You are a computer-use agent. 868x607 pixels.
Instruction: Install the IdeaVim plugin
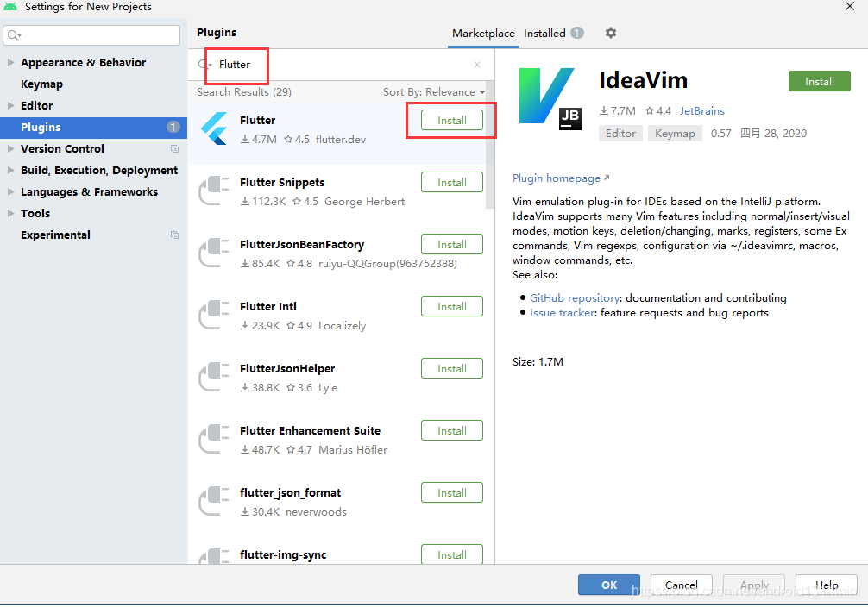click(x=820, y=81)
